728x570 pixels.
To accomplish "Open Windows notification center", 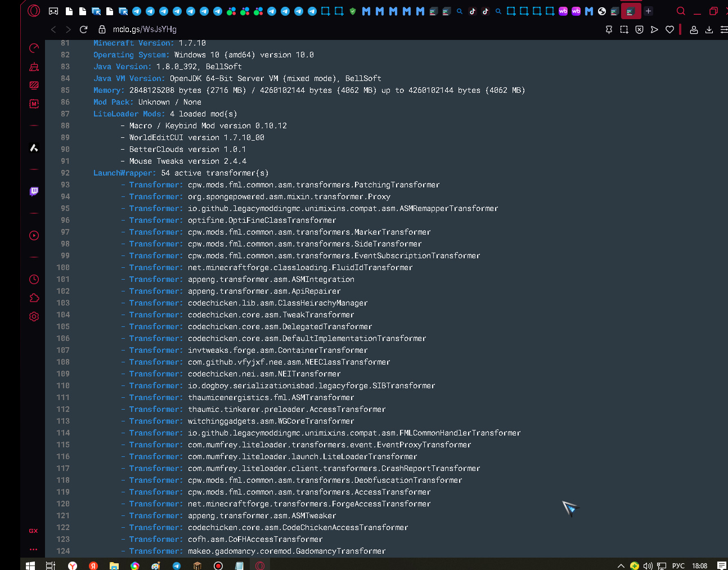I will tap(722, 565).
